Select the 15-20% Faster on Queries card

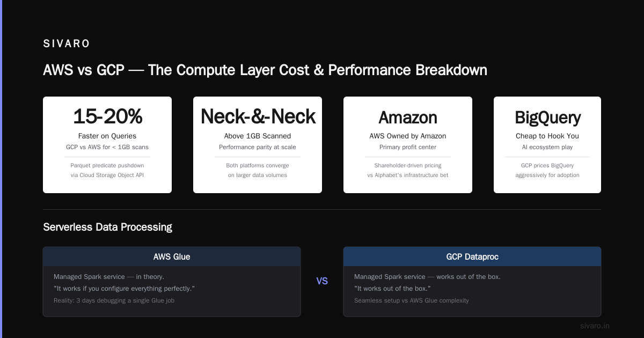pos(107,145)
